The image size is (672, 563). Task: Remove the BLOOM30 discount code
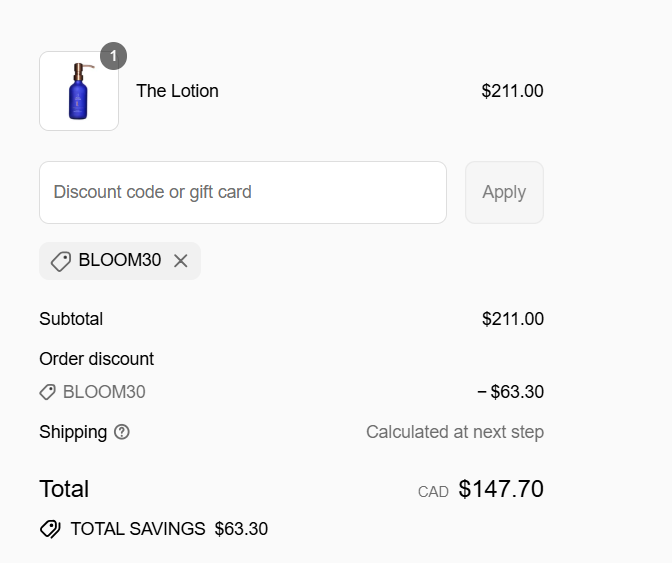(x=180, y=261)
